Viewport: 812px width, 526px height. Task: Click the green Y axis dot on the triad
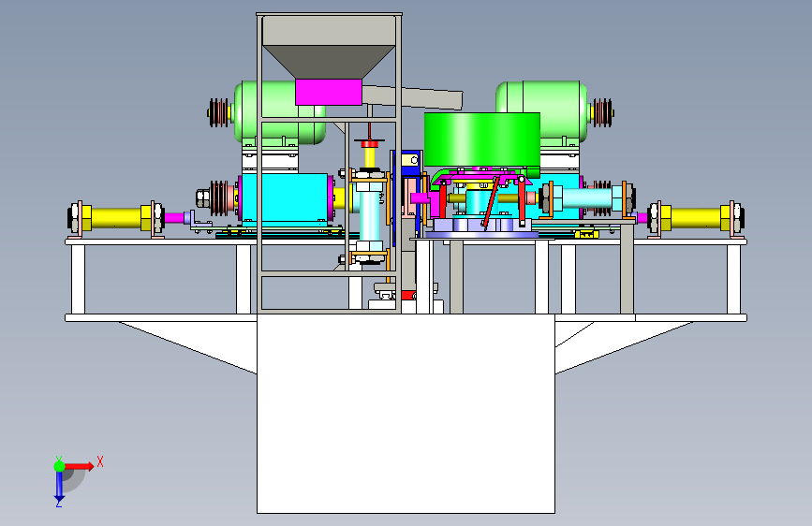pos(59,466)
